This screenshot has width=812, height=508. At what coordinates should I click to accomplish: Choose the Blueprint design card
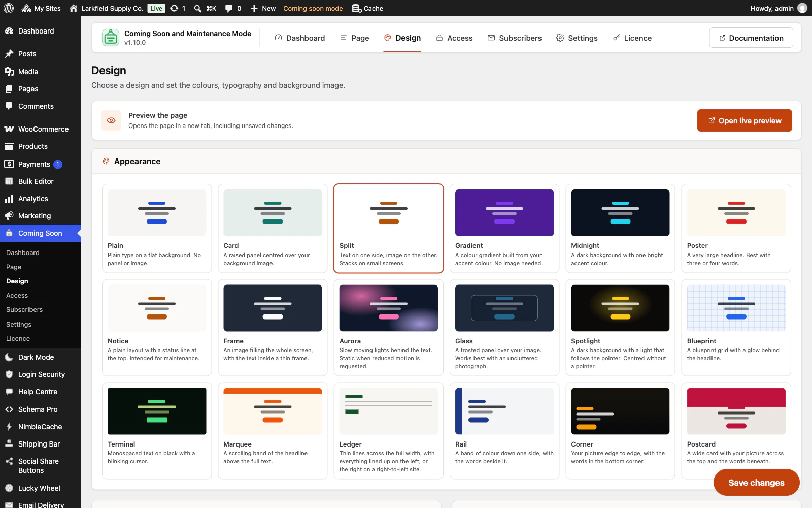736,328
